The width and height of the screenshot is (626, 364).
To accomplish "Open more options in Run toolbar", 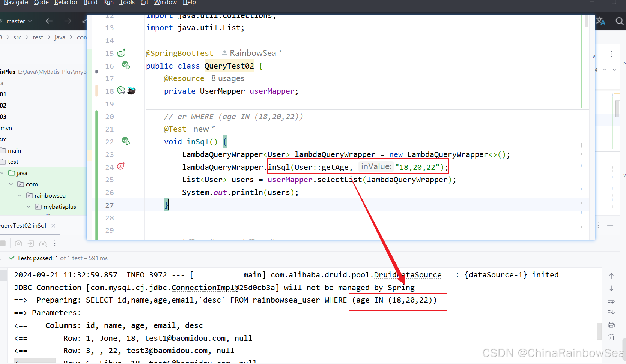I will point(55,243).
